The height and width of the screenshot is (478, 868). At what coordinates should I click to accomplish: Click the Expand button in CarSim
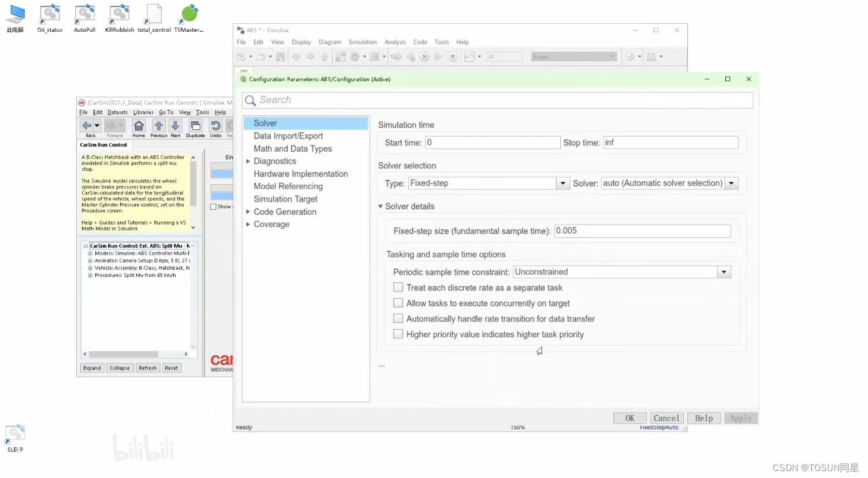point(92,368)
